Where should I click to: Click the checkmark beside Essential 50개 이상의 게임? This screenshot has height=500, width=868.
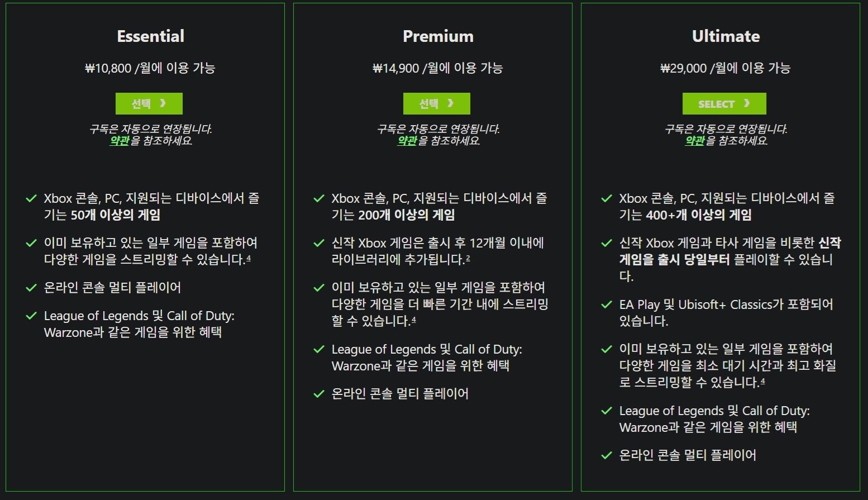(31, 198)
